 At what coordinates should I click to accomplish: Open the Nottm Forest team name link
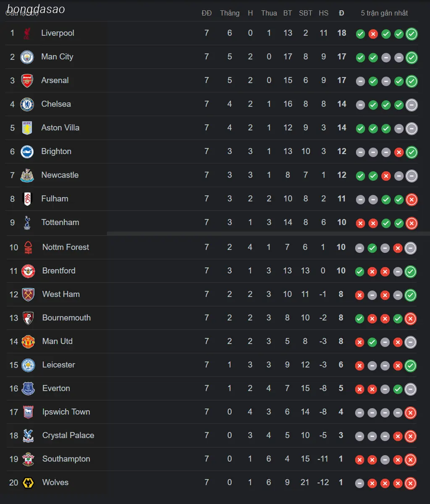click(x=66, y=247)
